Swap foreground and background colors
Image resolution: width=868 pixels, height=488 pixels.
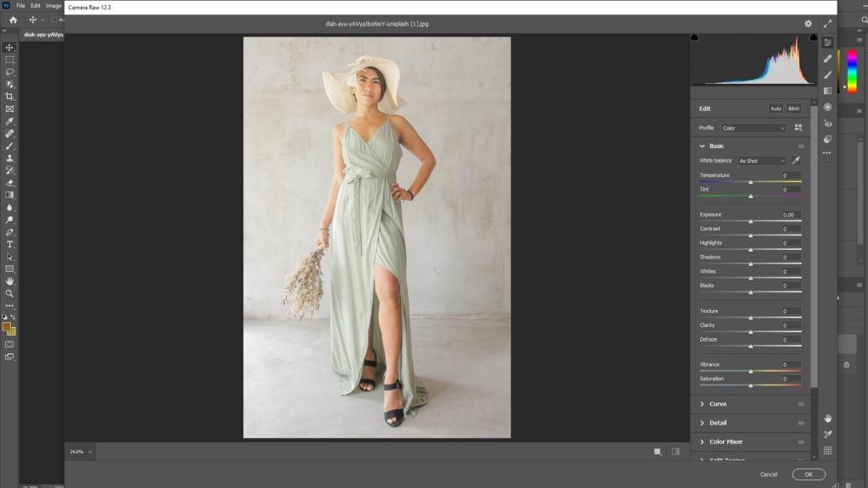point(13,318)
